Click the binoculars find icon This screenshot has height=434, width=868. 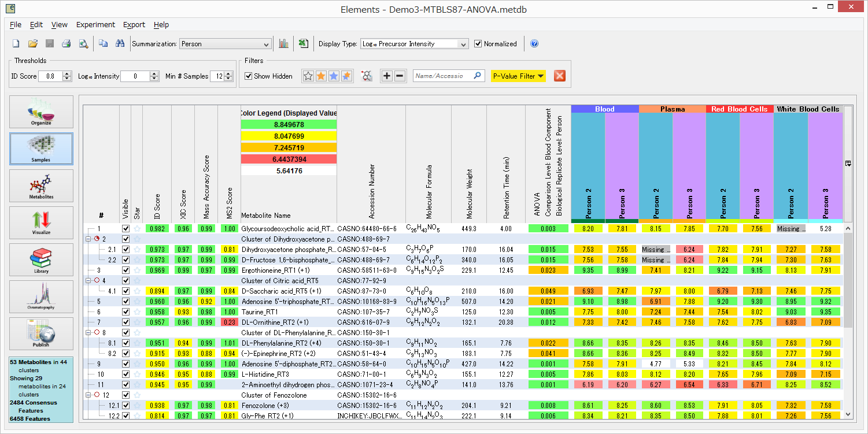point(120,44)
